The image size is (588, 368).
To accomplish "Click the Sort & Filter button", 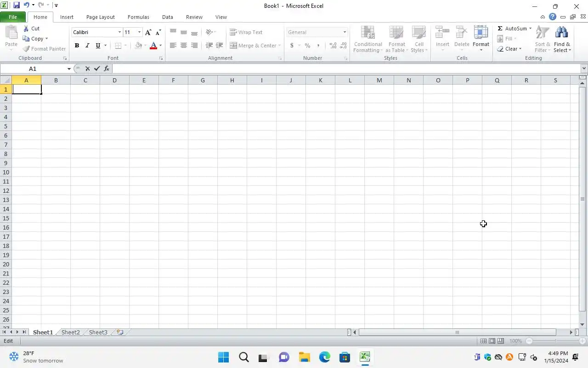I will (x=543, y=40).
